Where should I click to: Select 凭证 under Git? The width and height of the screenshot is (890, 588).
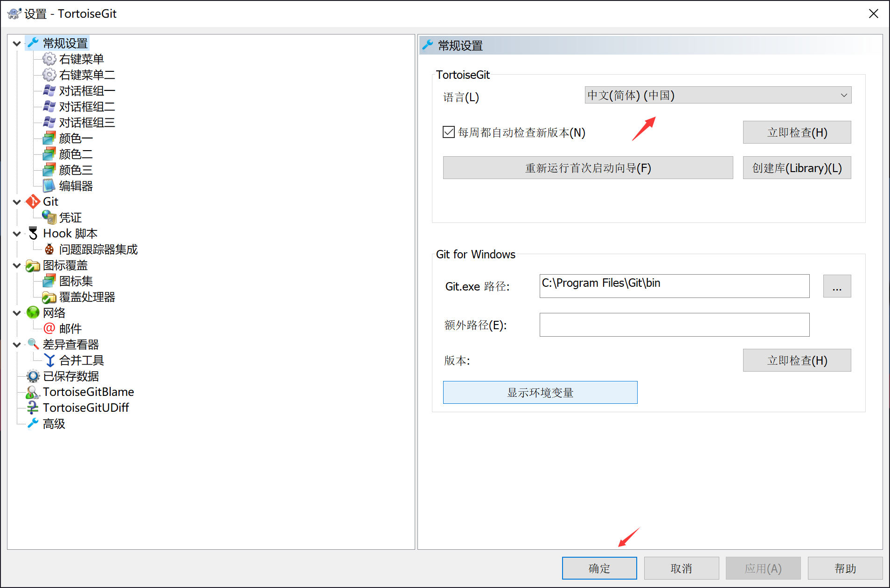[x=70, y=218]
